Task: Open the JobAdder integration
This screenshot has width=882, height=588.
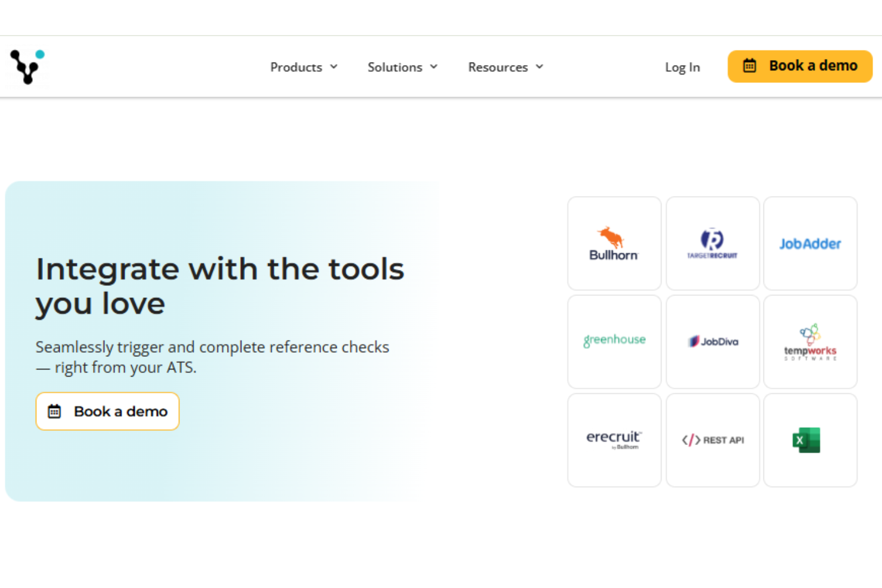Action: pyautogui.click(x=810, y=243)
